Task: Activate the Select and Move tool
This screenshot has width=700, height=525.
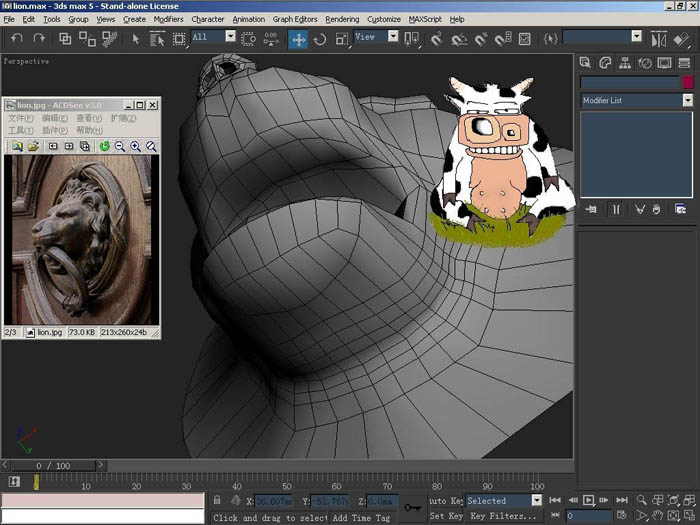Action: click(298, 39)
